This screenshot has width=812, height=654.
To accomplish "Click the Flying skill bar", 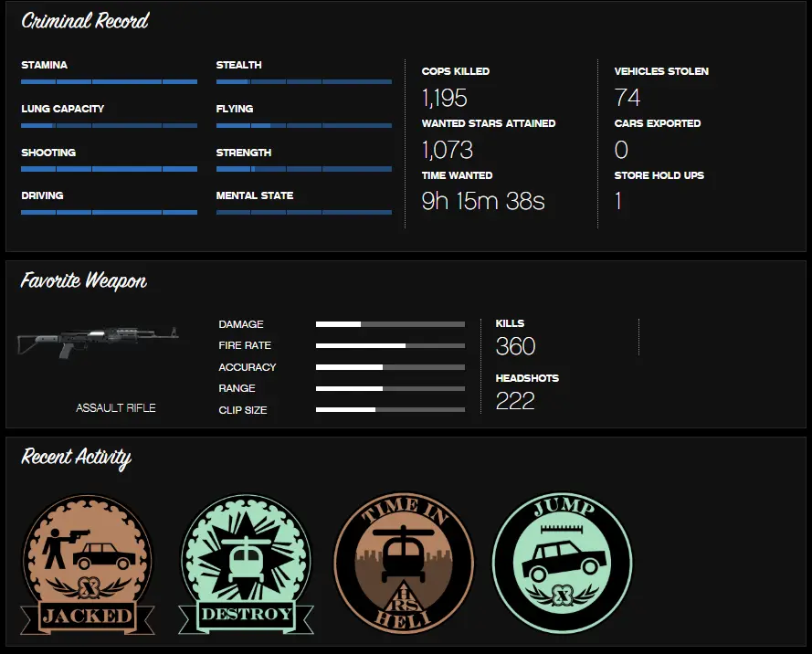I will [x=303, y=125].
